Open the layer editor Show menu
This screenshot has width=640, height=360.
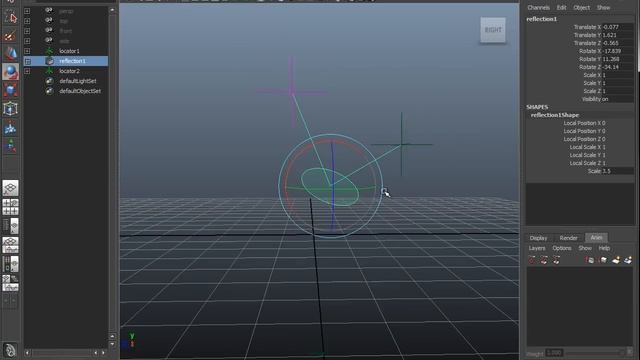pos(584,248)
